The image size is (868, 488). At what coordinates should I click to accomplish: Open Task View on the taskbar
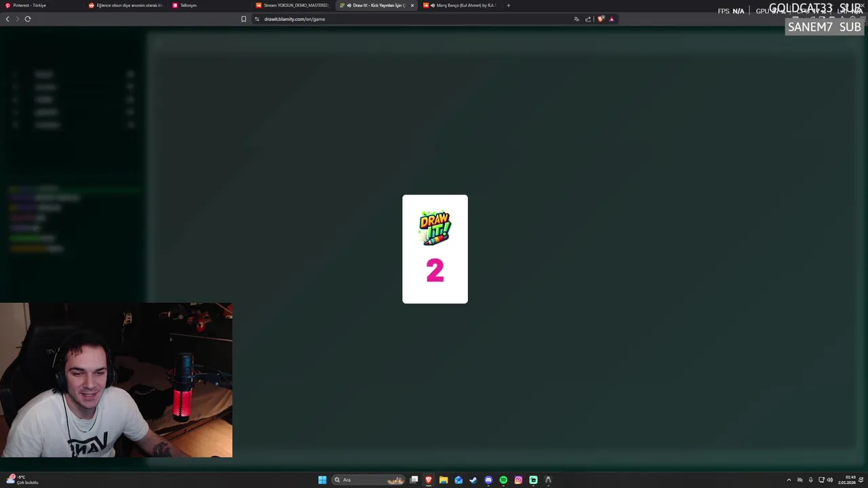(x=414, y=480)
